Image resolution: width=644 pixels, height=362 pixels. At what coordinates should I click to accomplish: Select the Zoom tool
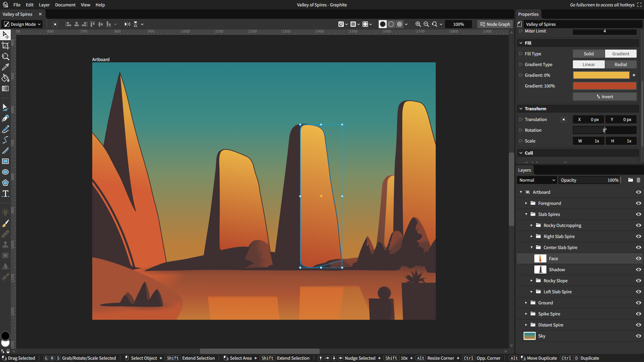[x=6, y=56]
